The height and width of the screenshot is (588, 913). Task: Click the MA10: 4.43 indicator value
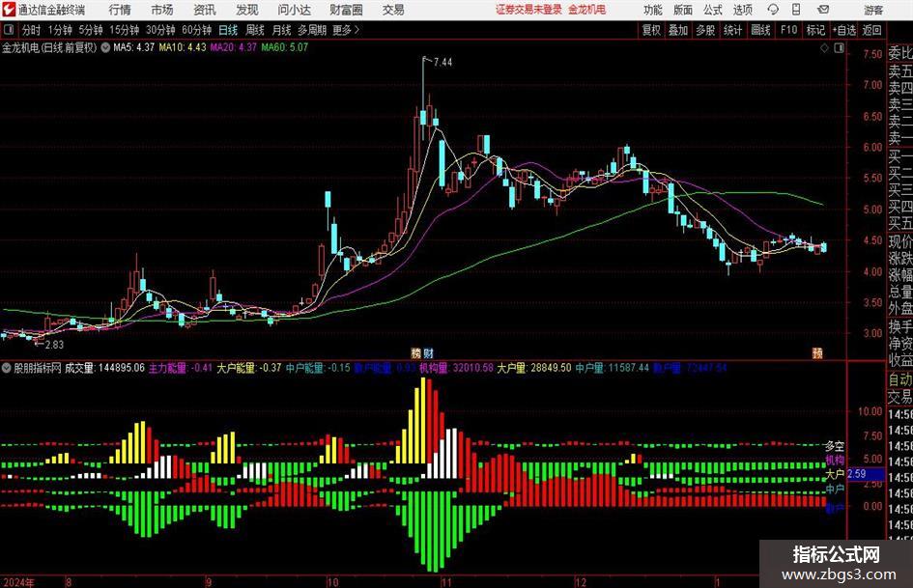183,47
